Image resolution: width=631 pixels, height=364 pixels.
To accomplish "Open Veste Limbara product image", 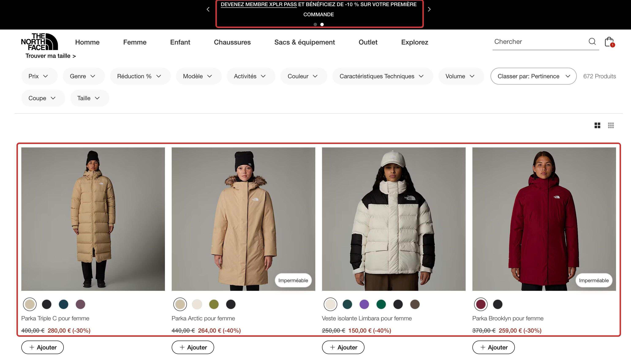I will point(394,219).
